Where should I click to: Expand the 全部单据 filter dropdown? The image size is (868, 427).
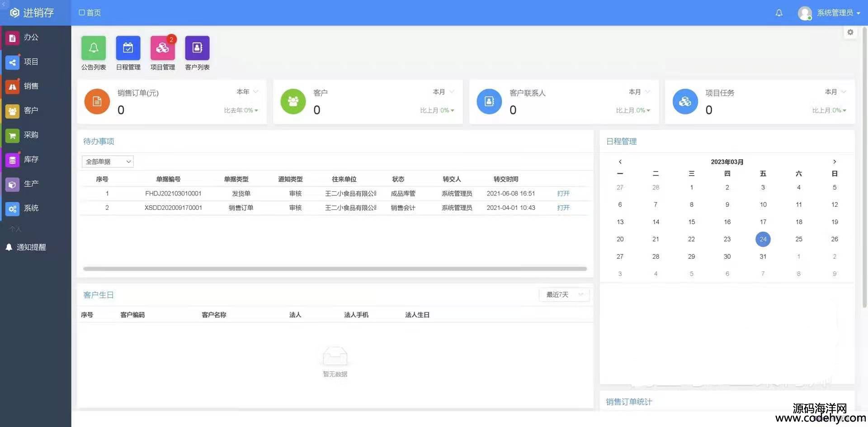[108, 161]
